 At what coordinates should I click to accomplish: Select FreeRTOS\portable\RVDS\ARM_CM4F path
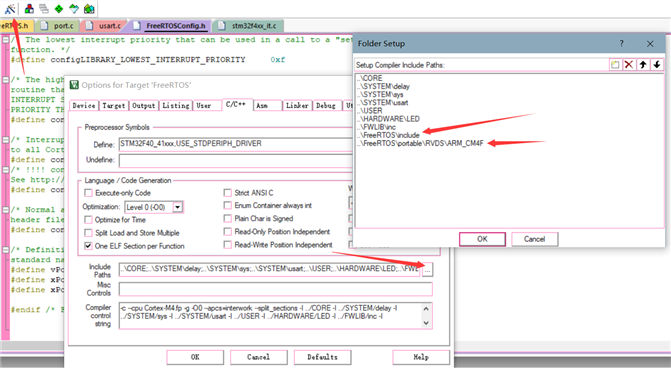[420, 143]
